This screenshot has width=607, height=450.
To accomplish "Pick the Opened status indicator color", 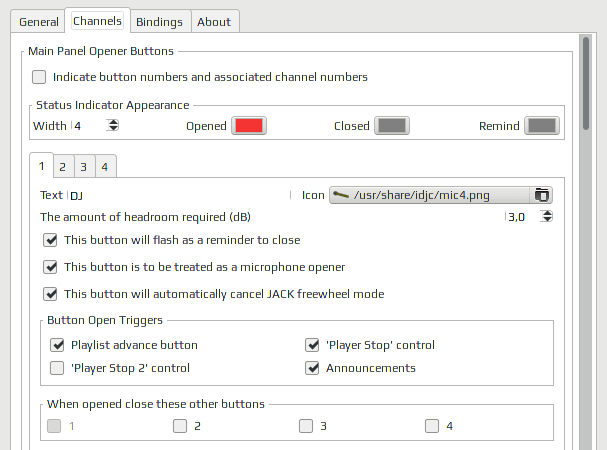I will 249,125.
